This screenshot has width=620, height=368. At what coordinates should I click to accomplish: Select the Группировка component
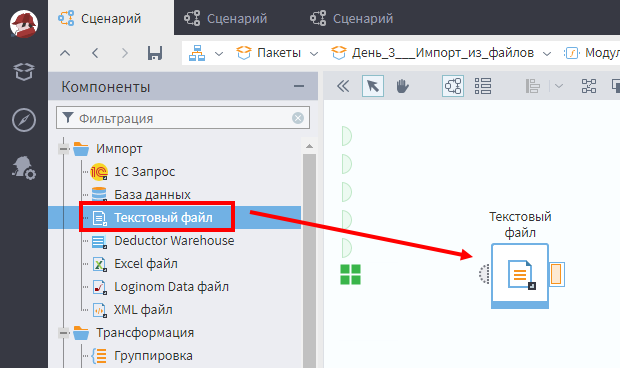153,356
